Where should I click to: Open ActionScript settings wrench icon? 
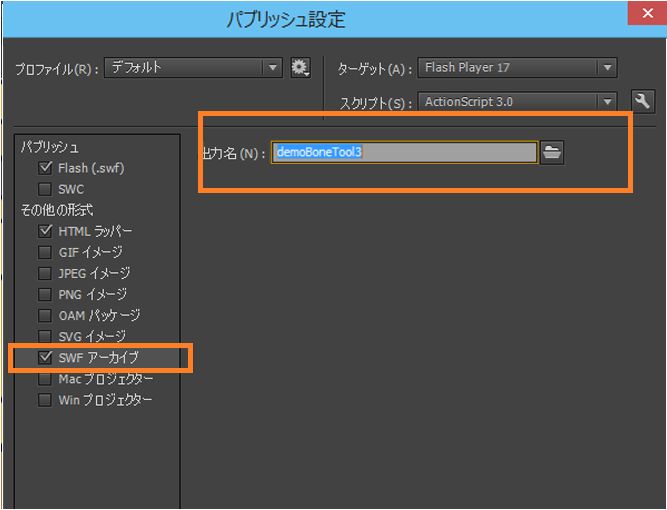(642, 101)
